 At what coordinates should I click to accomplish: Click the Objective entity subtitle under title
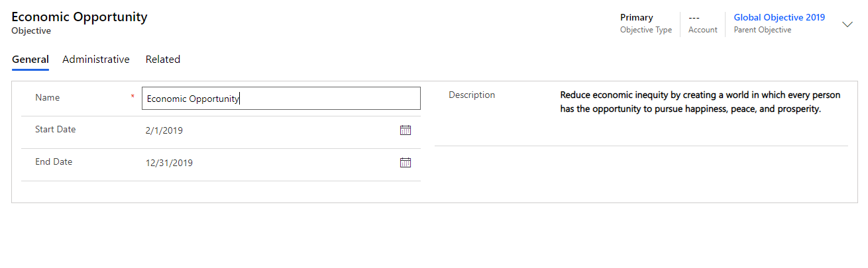[x=31, y=30]
